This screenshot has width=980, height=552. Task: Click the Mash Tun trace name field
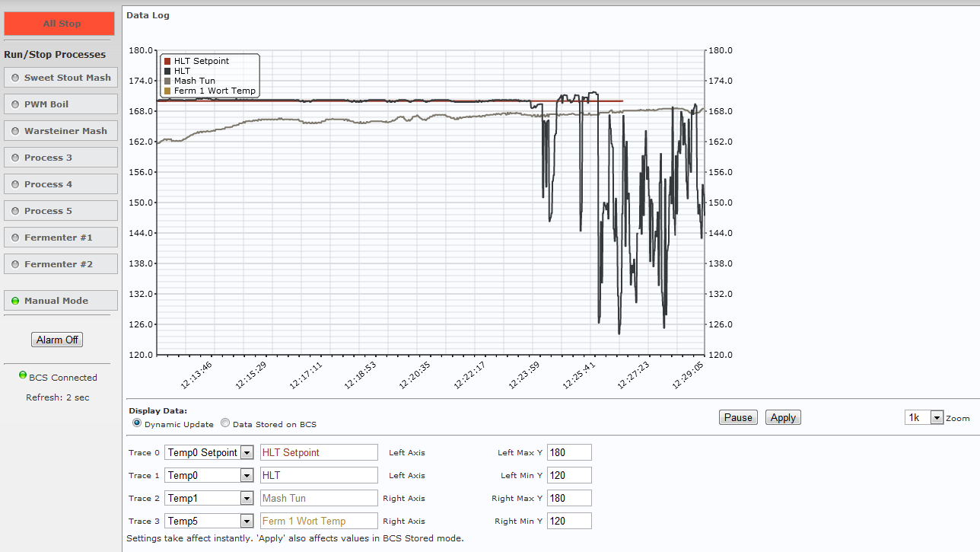[x=319, y=498]
